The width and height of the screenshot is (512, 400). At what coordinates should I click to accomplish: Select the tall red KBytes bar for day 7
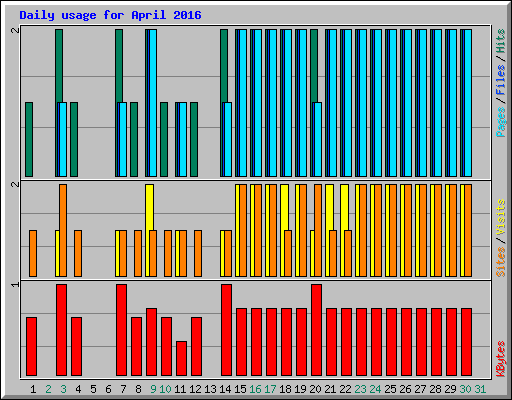pos(121,330)
